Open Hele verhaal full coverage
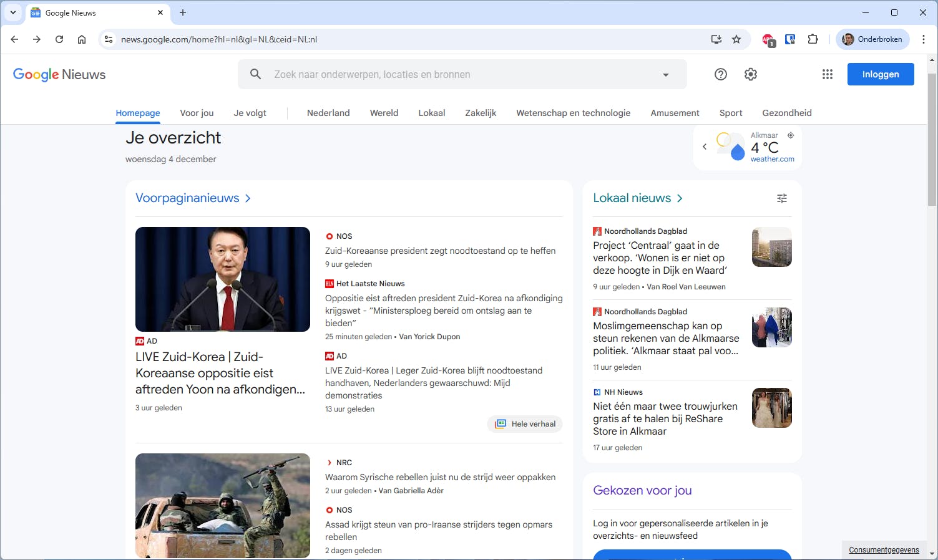The height and width of the screenshot is (560, 938). [x=525, y=423]
